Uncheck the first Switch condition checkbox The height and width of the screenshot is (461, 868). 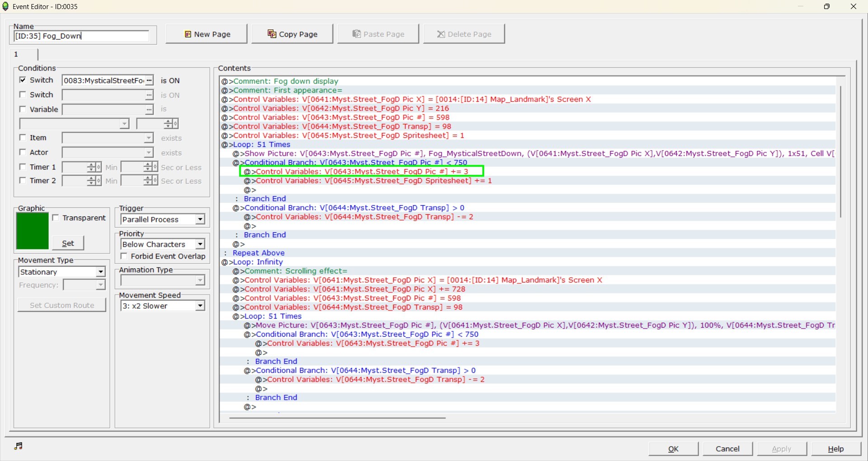(23, 80)
